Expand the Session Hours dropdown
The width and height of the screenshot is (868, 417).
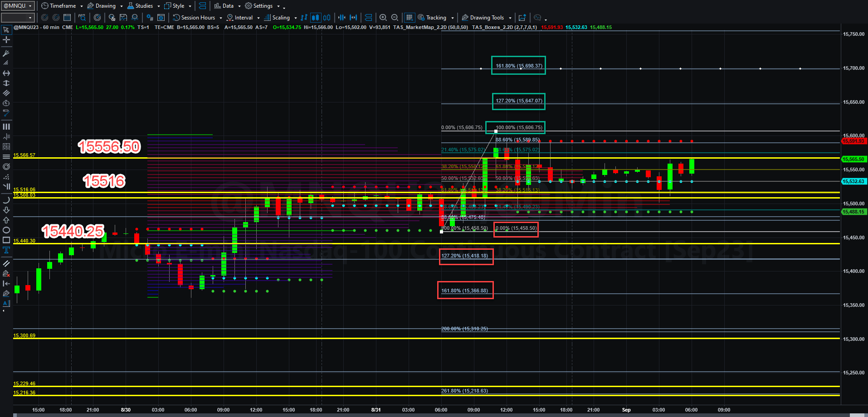[198, 18]
